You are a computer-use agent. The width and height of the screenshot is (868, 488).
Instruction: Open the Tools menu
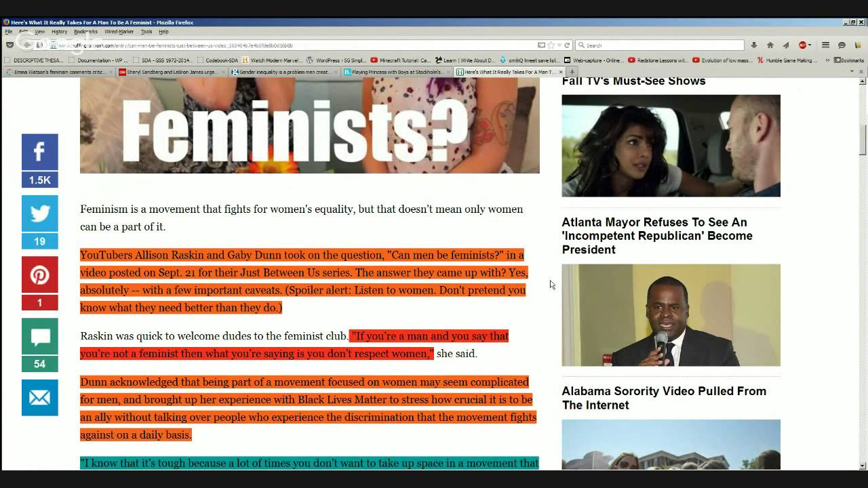coord(146,32)
